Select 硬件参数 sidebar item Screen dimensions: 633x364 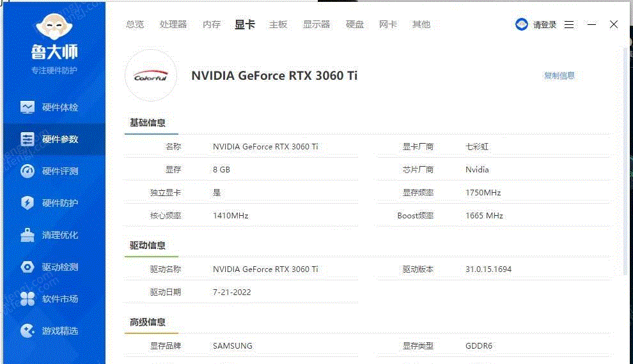[54, 139]
